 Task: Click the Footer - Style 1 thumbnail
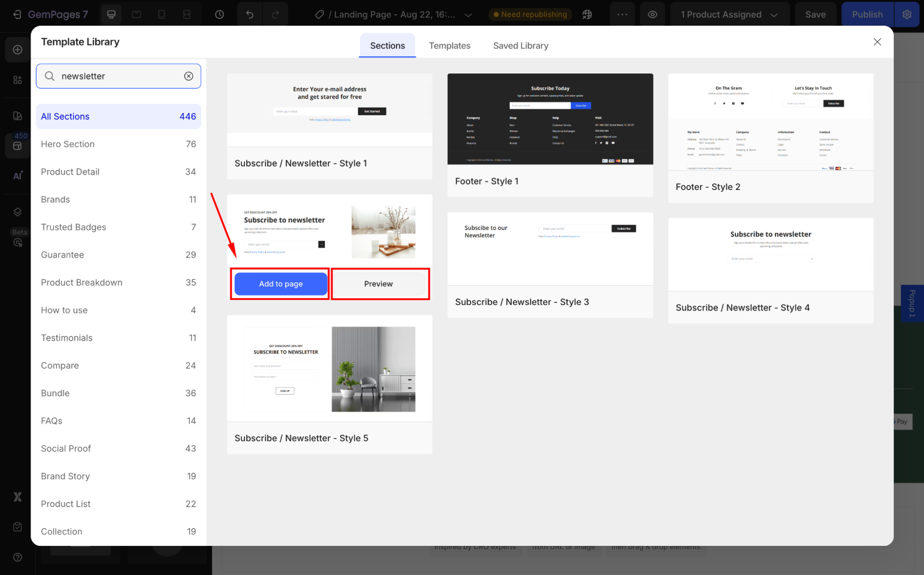[x=550, y=119]
